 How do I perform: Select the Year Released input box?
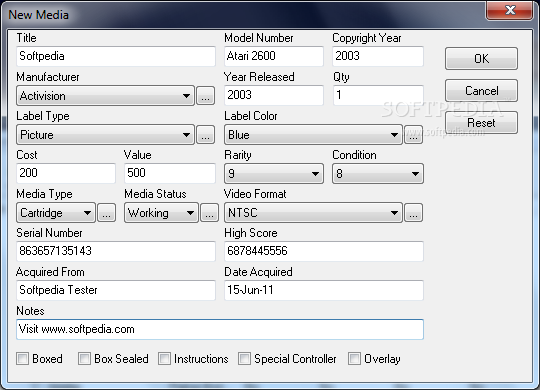click(274, 95)
